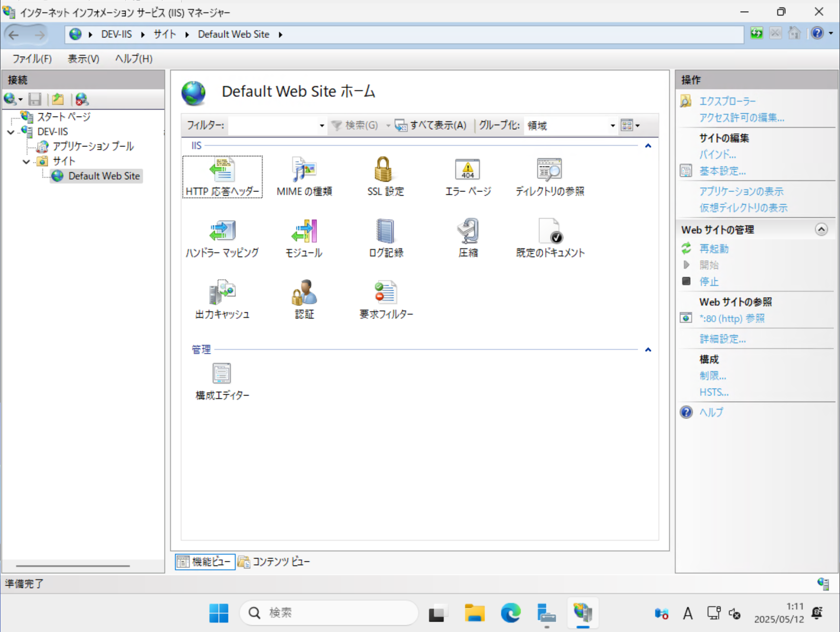840x632 pixels.
Task: Open バインド... site bindings link
Action: (717, 154)
